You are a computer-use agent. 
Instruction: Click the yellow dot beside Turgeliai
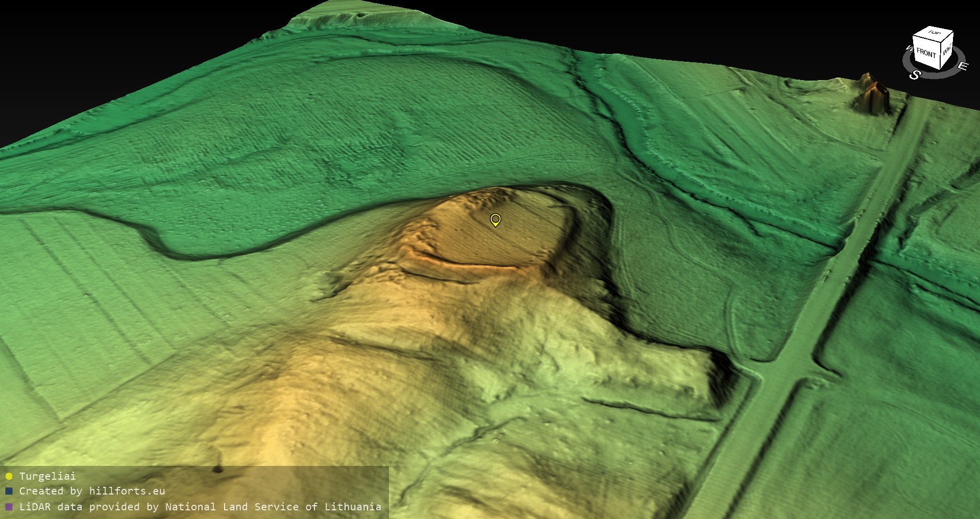tap(9, 477)
